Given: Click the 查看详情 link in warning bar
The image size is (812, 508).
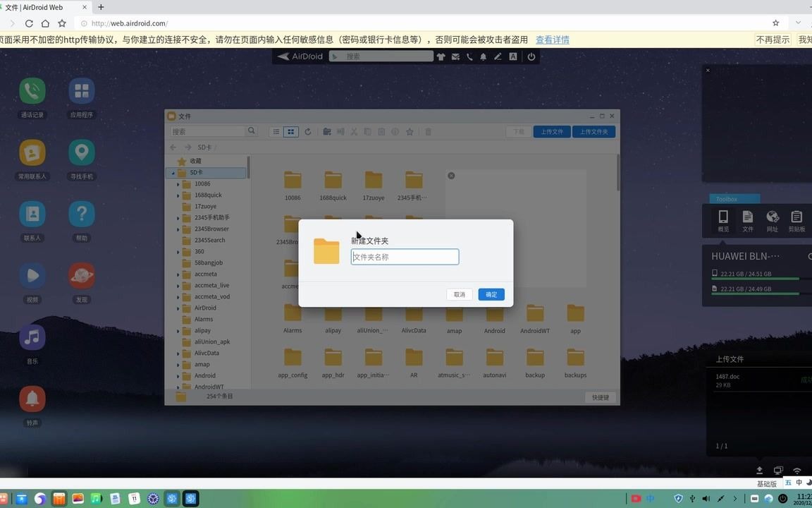Looking at the screenshot, I should coord(553,40).
